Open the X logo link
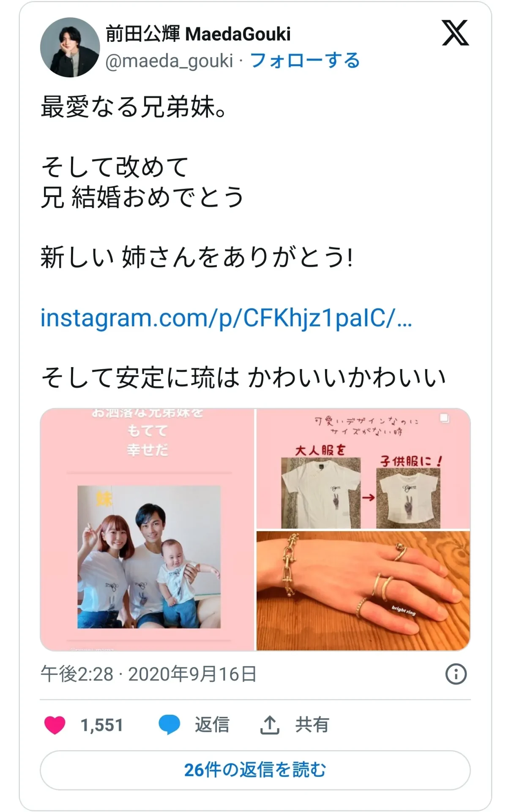Viewport: 511px width, 812px height. click(x=455, y=33)
